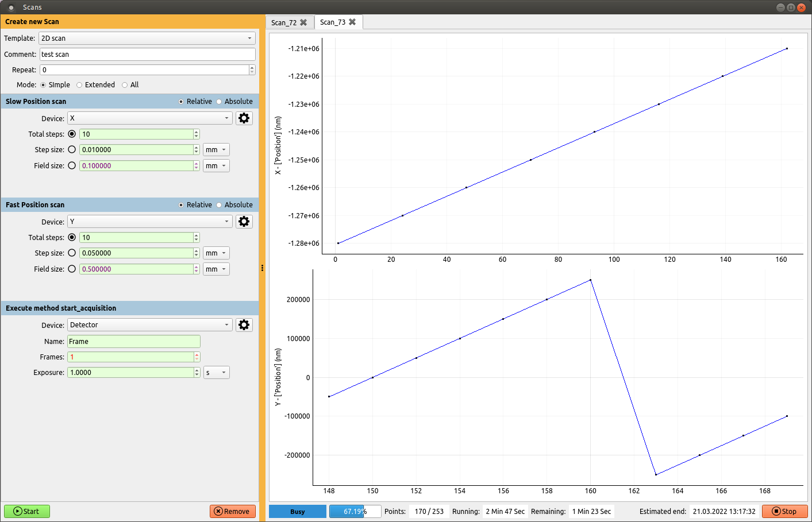Close the Scan_73 tab with its X icon
This screenshot has height=522, width=812.
[352, 22]
